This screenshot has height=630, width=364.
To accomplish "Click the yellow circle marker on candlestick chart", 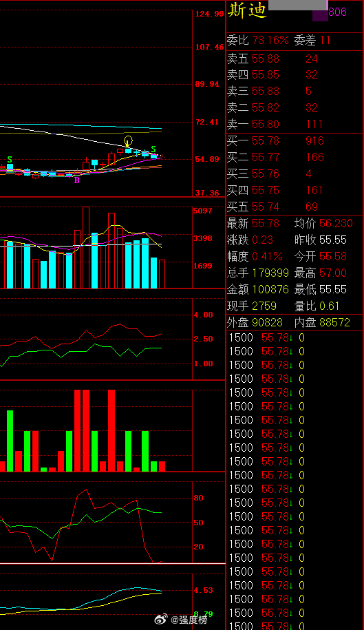I will 128,141.
